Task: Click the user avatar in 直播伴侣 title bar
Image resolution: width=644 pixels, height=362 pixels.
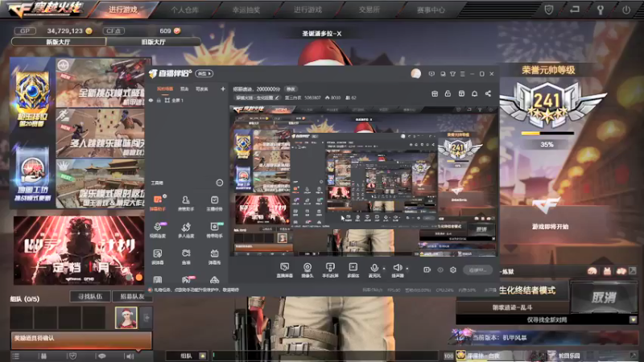Action: tap(415, 73)
